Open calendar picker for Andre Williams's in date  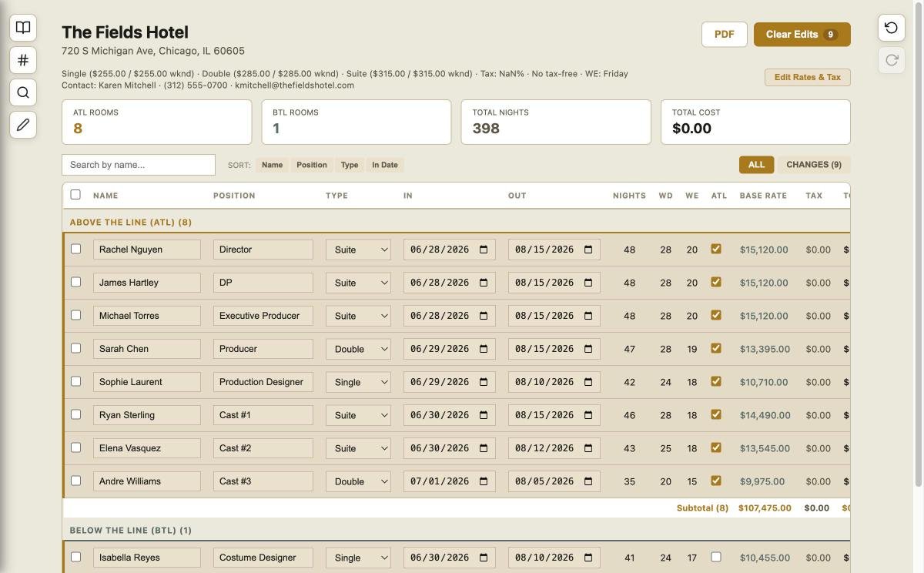[484, 481]
